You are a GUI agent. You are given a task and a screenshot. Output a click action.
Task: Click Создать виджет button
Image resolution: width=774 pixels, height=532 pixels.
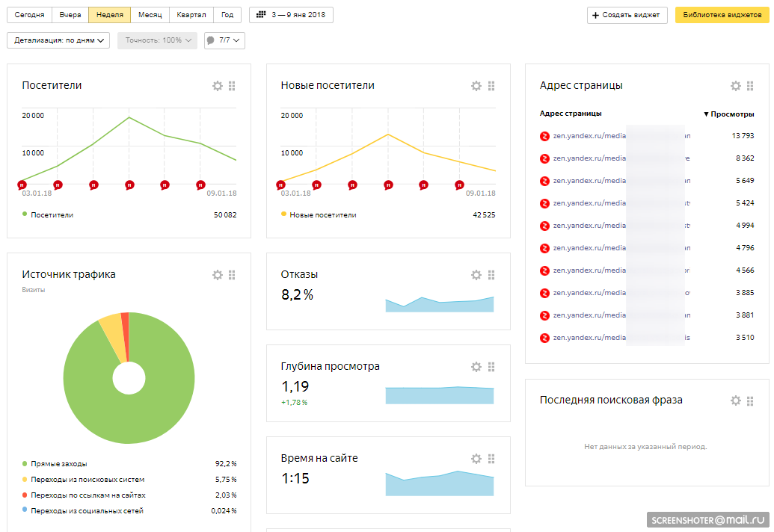pyautogui.click(x=627, y=15)
